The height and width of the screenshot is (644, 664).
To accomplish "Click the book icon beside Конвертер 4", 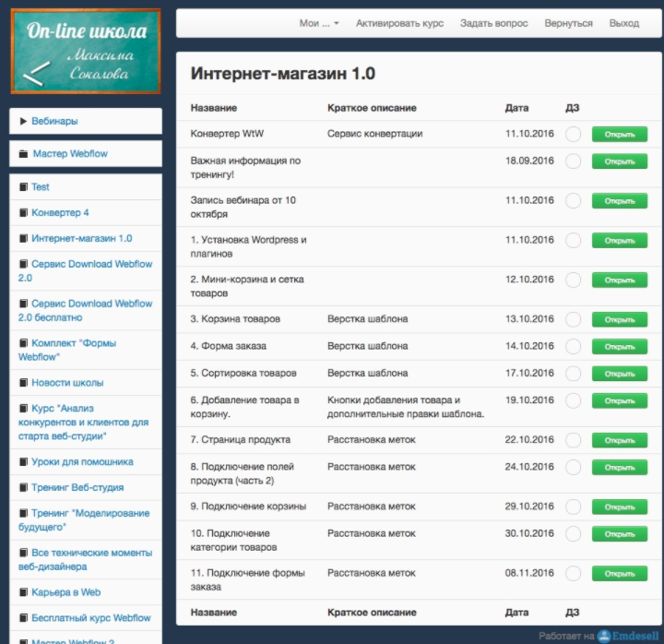I will coord(24,213).
